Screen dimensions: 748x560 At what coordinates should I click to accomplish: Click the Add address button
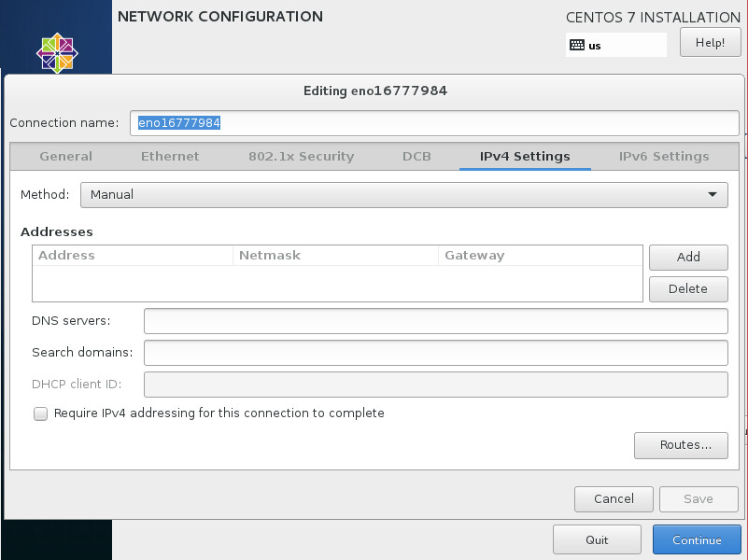click(x=688, y=257)
